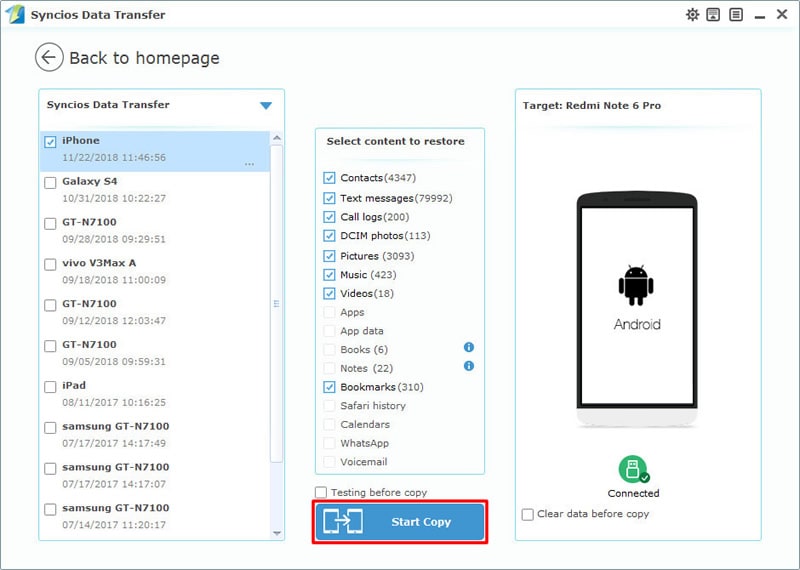Check samsung GT-N7100 backup from 14:17:49
The image size is (800, 570).
(50, 428)
